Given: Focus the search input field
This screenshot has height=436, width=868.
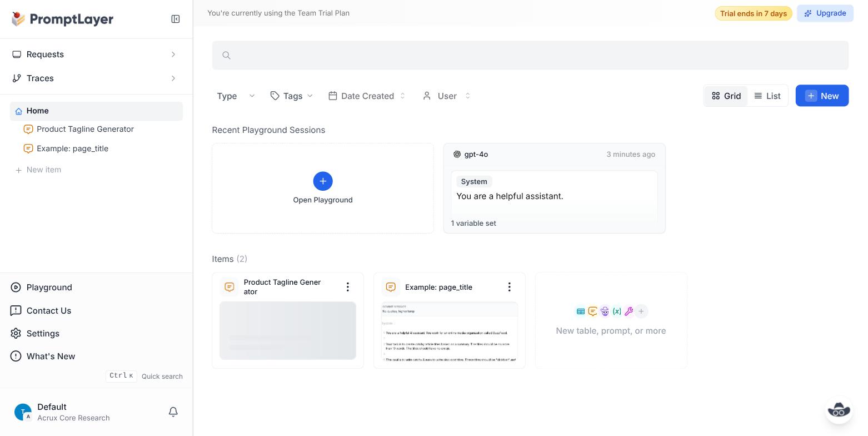Looking at the screenshot, I should coord(530,55).
